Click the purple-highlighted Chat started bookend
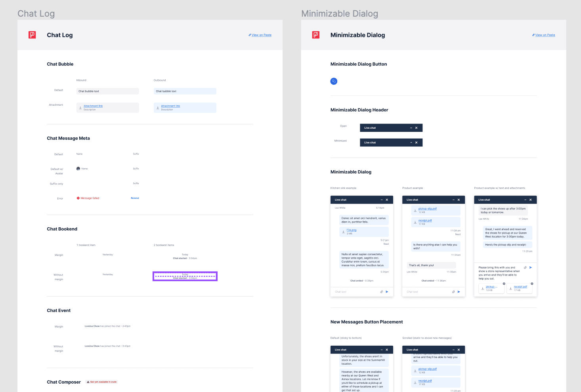 point(185,276)
